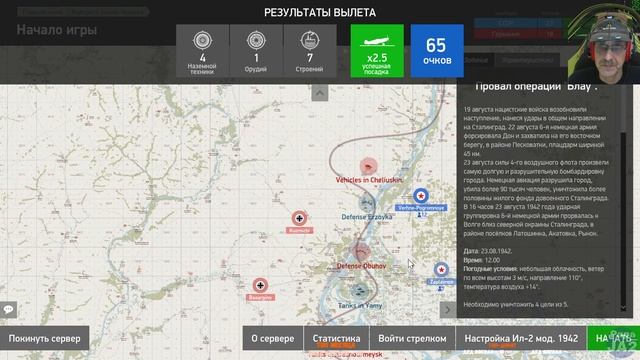
Task: Click the Время: 12:00 line
Action: tap(482, 260)
